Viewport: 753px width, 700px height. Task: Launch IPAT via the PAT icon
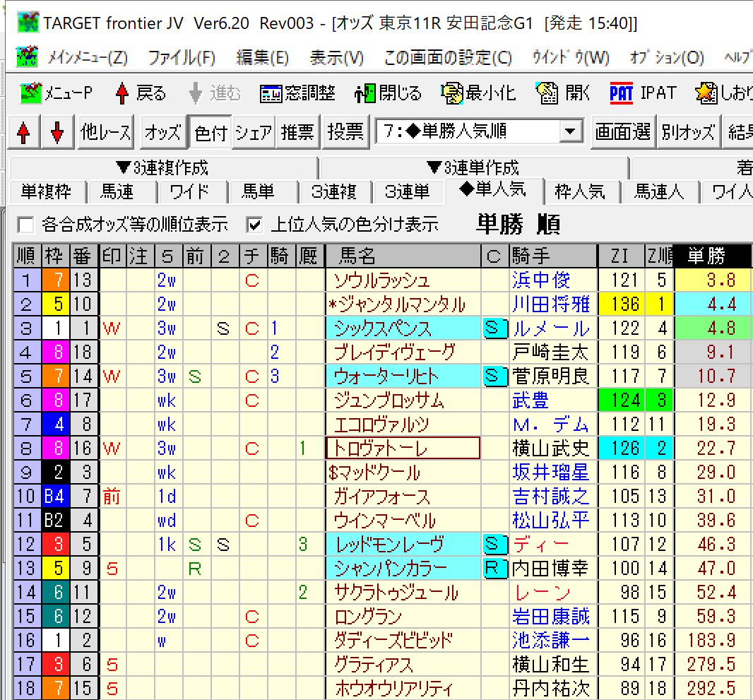click(621, 93)
